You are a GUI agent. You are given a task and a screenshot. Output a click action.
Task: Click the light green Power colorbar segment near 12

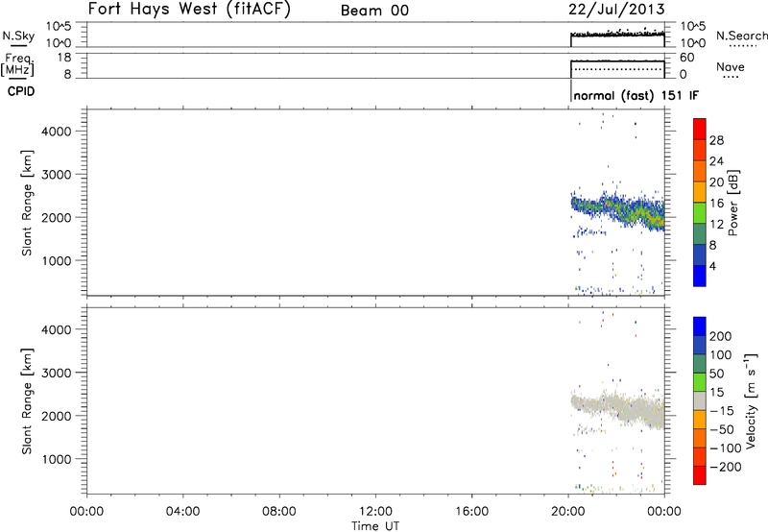pyautogui.click(x=700, y=212)
